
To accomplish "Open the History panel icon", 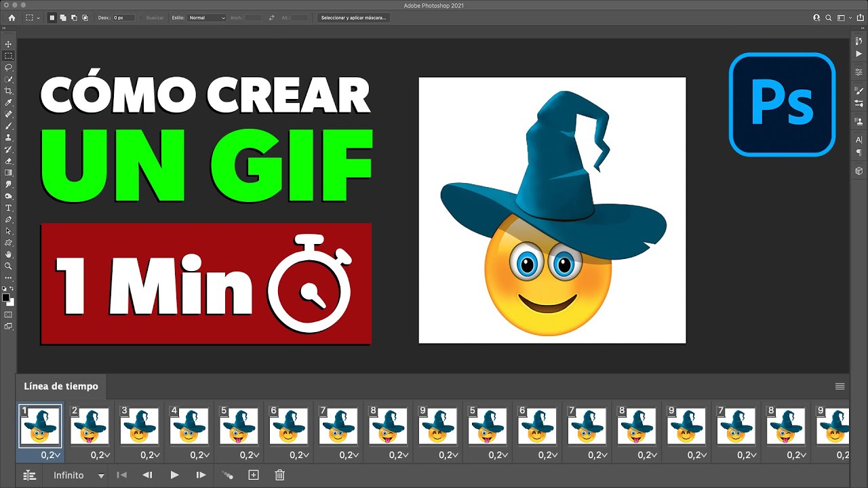I will point(859,42).
